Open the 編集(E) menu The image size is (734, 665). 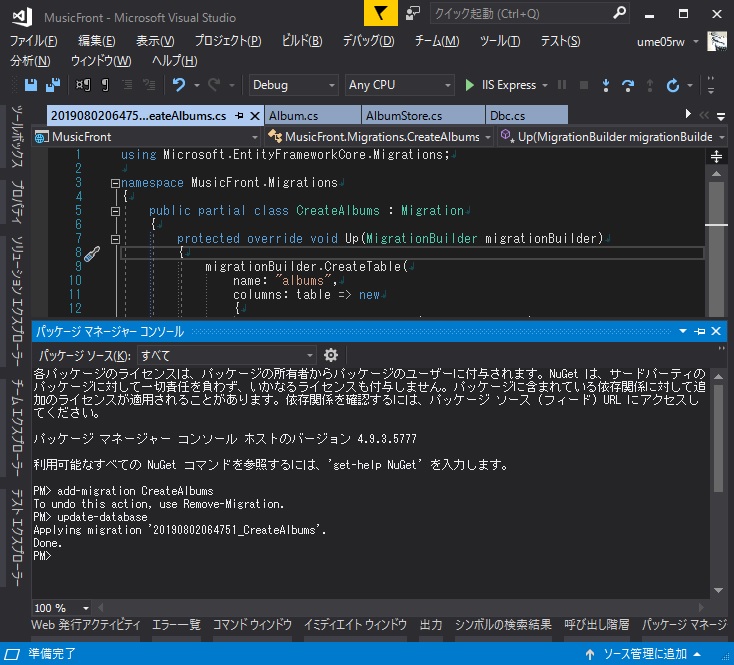96,41
